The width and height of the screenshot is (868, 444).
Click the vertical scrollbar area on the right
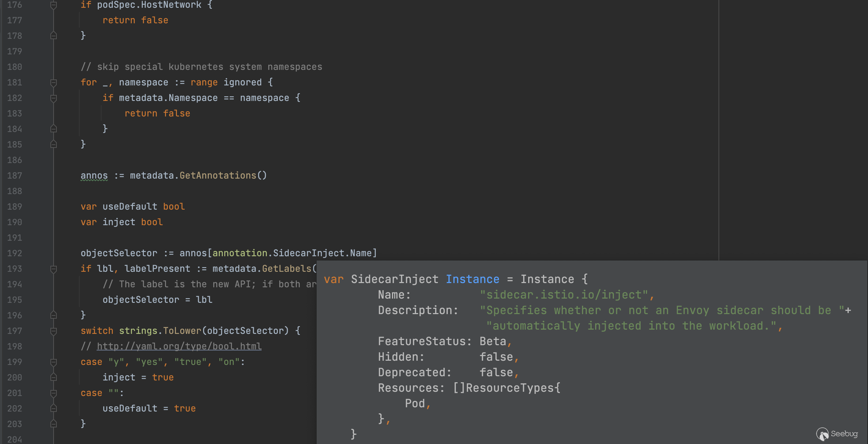point(864,141)
